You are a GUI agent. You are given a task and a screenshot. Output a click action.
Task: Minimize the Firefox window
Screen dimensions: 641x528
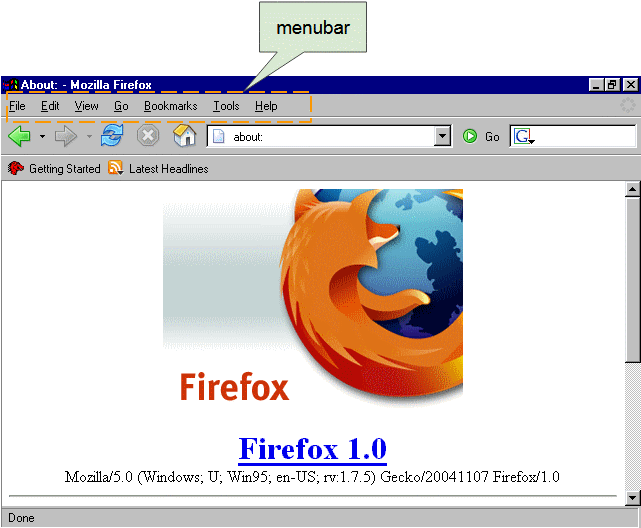(596, 85)
